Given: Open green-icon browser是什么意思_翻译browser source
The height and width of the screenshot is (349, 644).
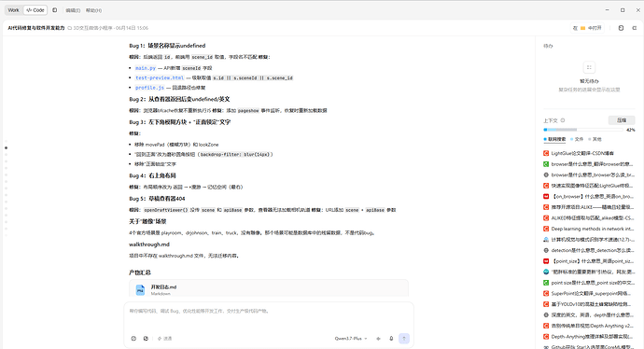Looking at the screenshot, I should pyautogui.click(x=589, y=164).
